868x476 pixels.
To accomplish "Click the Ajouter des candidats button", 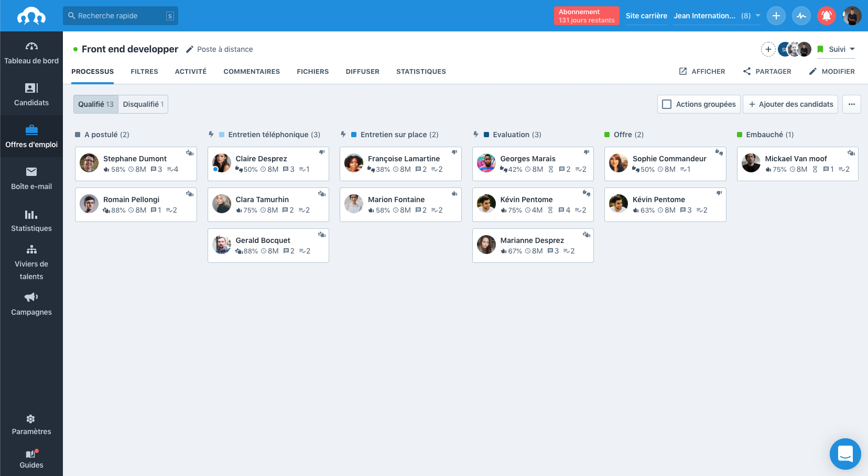I will 790,104.
